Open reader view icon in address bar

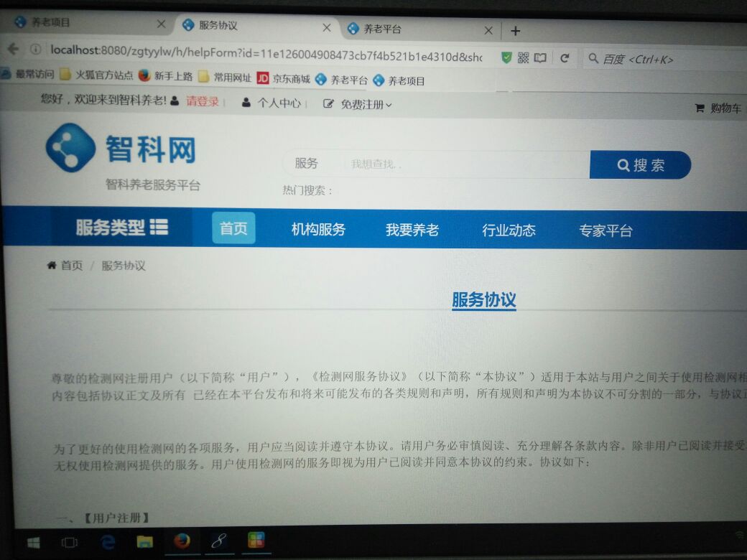coord(540,57)
